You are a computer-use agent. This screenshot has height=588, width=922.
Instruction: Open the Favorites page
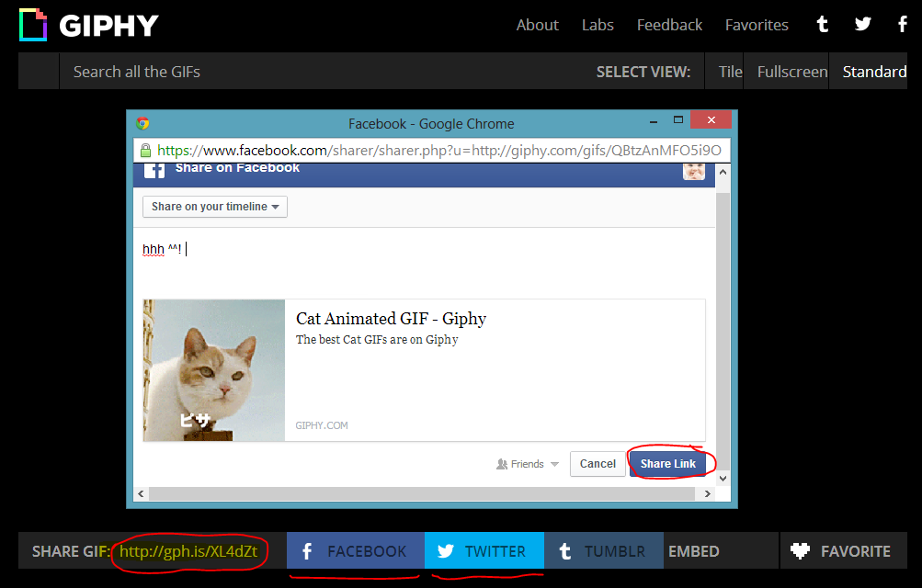[x=757, y=25]
